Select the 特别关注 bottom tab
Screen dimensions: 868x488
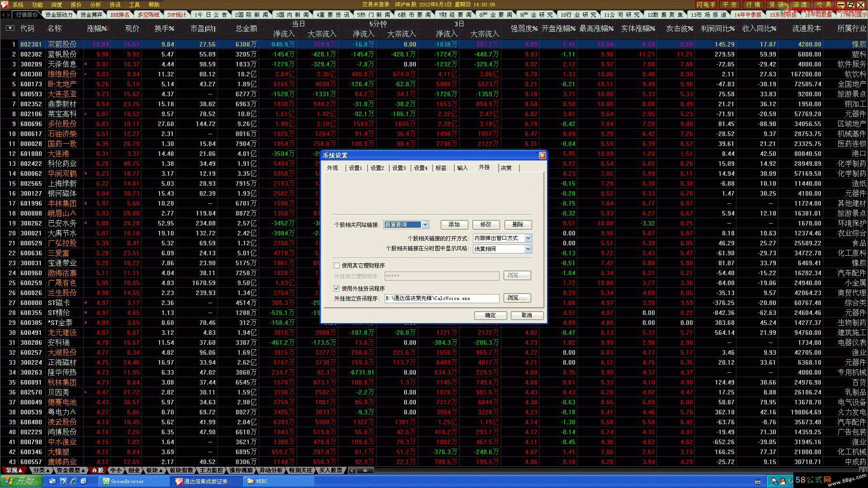301,470
